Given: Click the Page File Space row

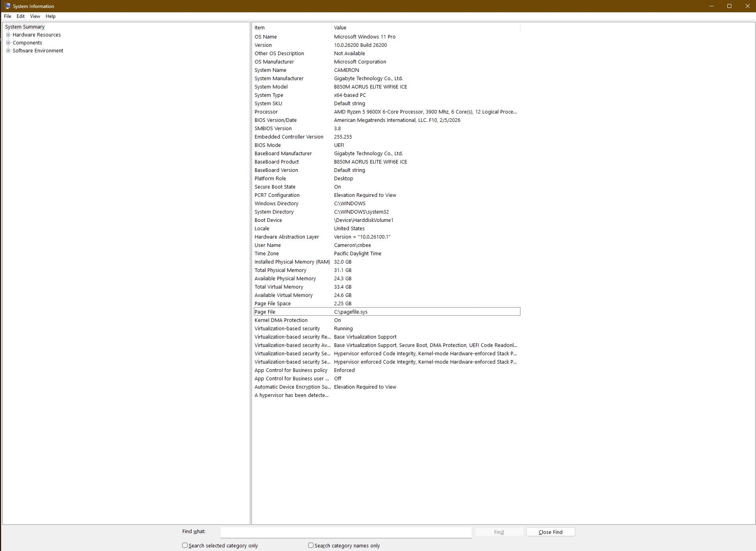Looking at the screenshot, I should tap(387, 304).
